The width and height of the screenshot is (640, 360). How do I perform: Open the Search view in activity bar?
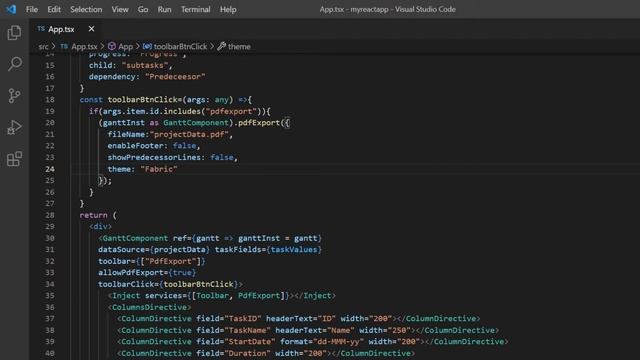[14, 64]
